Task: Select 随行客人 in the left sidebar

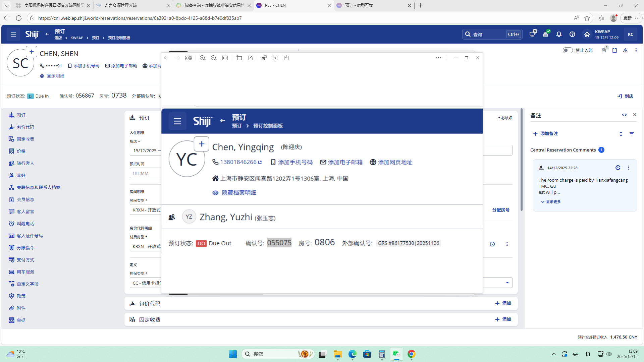Action: [x=25, y=163]
